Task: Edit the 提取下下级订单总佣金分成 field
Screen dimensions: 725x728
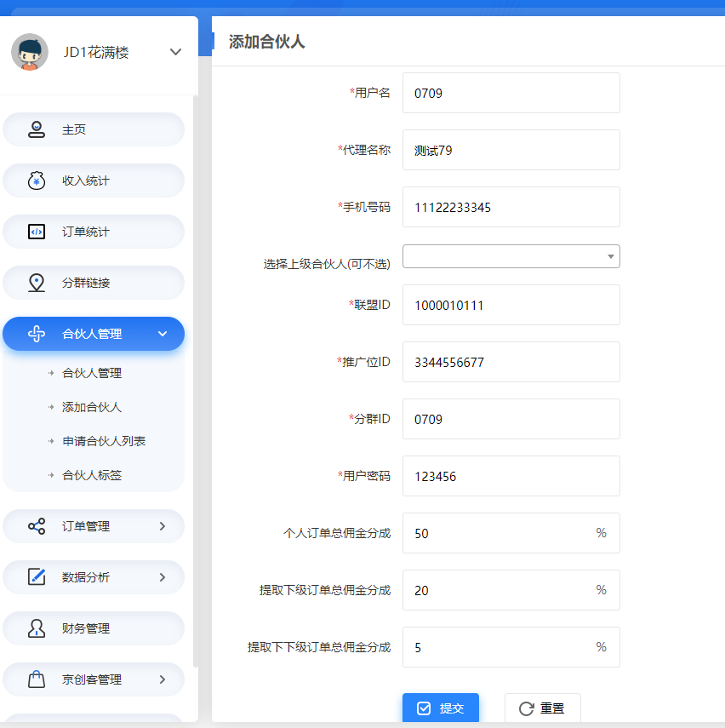Action: coord(511,647)
